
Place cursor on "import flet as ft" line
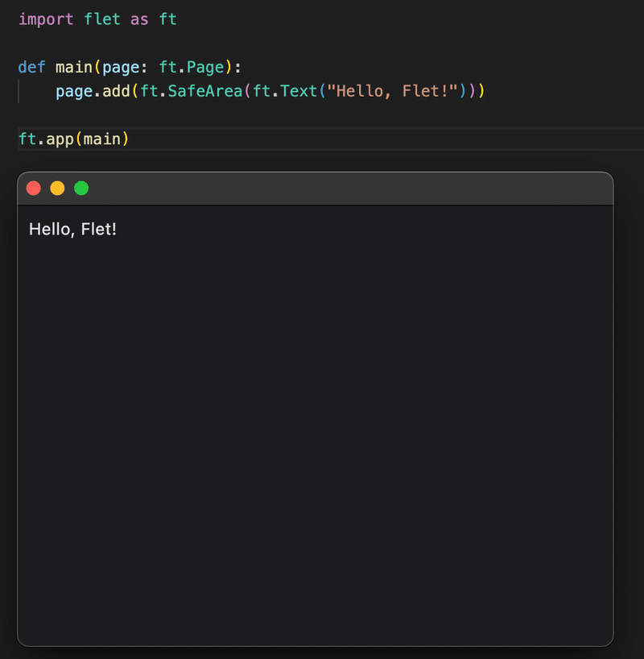click(97, 19)
